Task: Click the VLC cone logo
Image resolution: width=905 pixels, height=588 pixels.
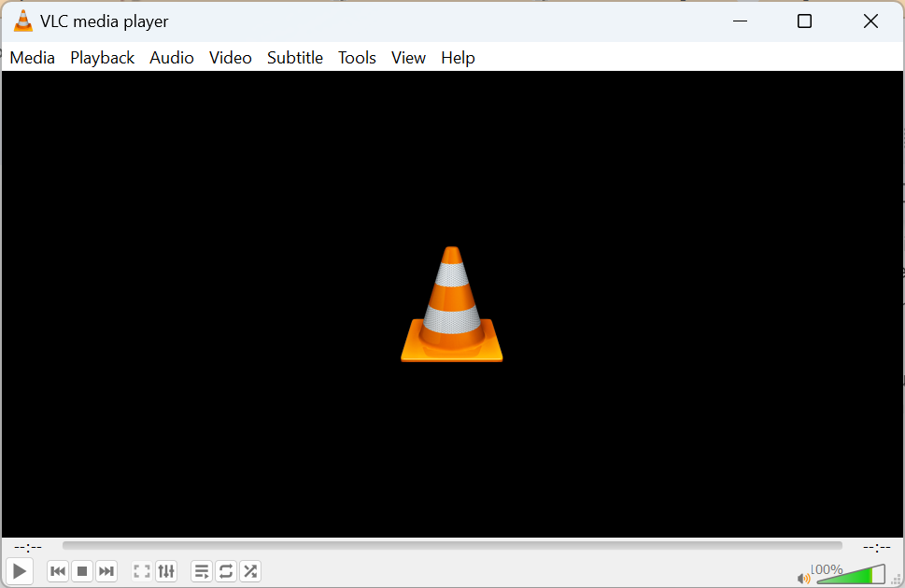Action: coord(451,304)
